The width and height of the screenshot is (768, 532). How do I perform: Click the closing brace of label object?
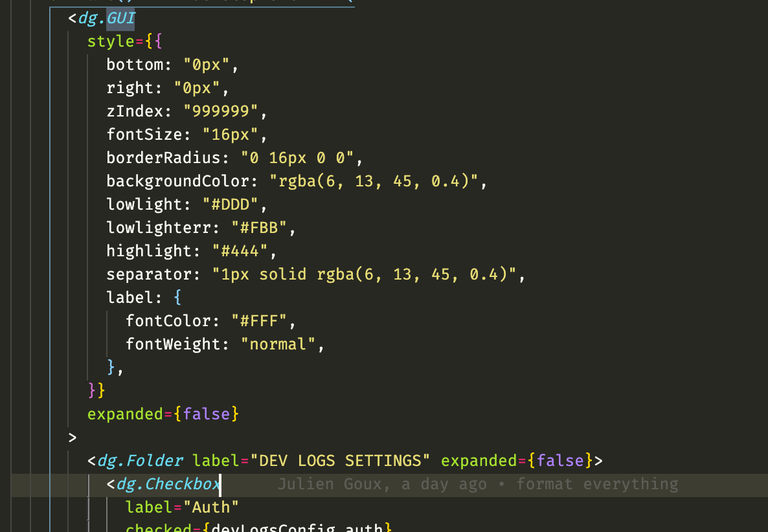111,367
